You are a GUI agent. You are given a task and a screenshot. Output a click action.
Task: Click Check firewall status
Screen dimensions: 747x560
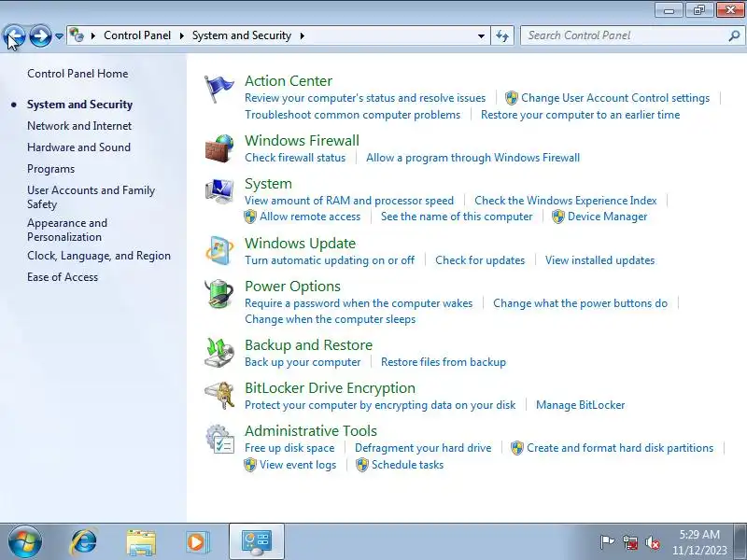pyautogui.click(x=295, y=158)
